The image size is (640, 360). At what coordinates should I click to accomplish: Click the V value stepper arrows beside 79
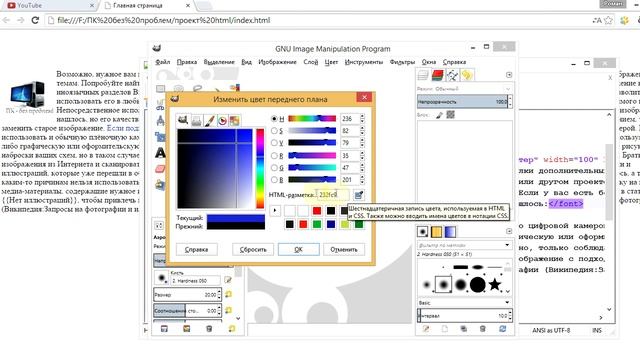coord(362,143)
